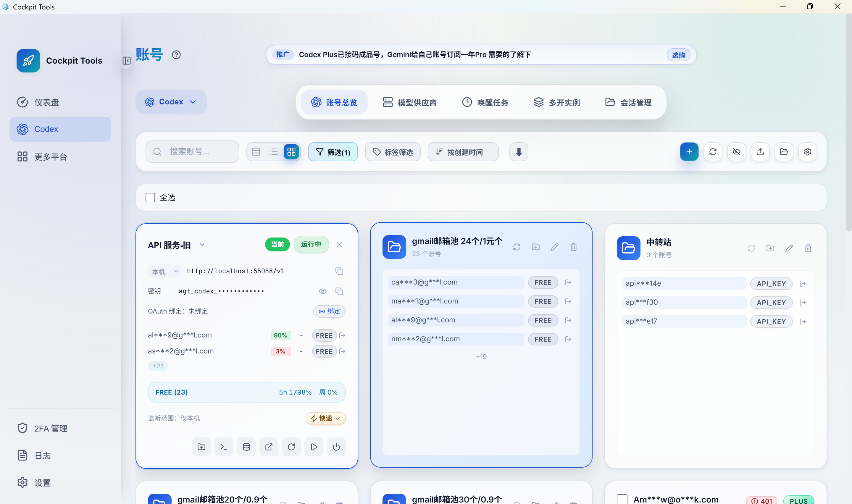The height and width of the screenshot is (504, 852).
Task: Click the export upload icon in toolbar
Action: (760, 152)
